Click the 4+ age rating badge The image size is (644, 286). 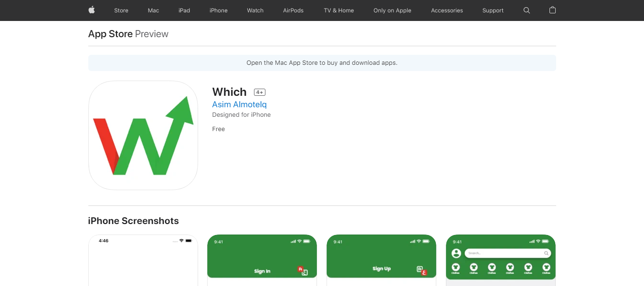260,92
